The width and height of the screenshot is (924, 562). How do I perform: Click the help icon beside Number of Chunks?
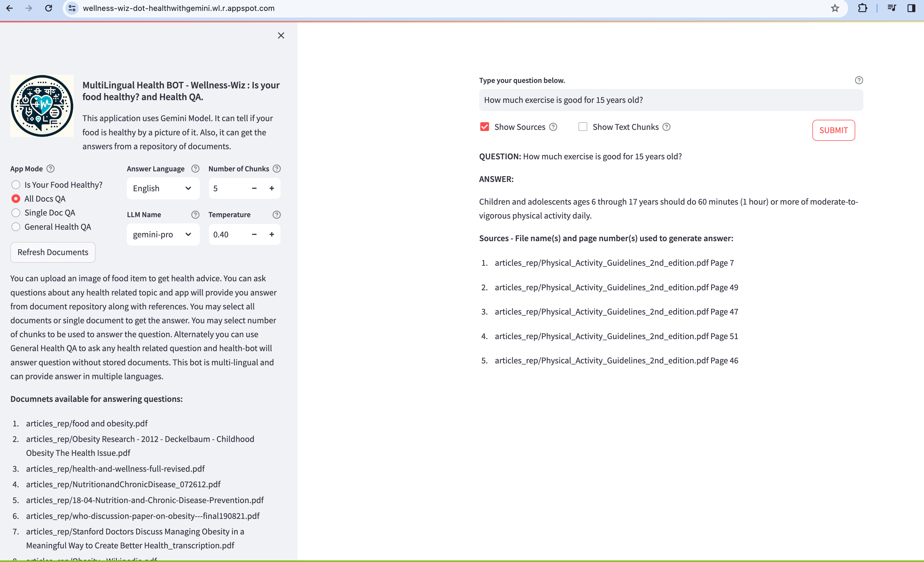click(276, 169)
